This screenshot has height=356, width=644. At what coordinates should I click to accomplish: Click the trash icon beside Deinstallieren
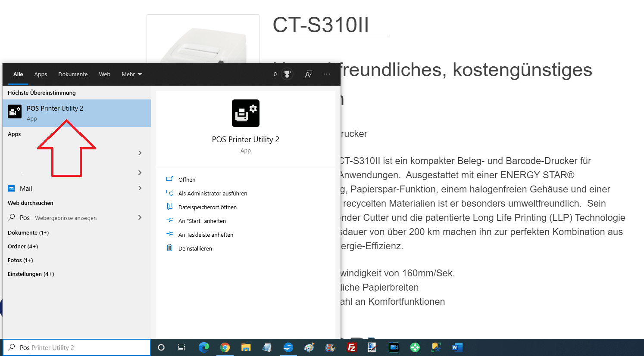170,248
